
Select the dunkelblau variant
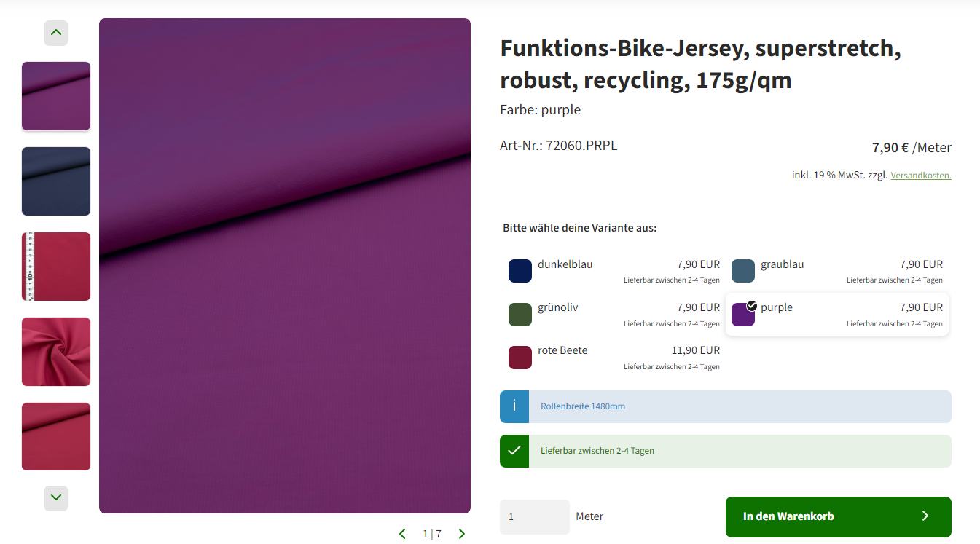(x=614, y=271)
